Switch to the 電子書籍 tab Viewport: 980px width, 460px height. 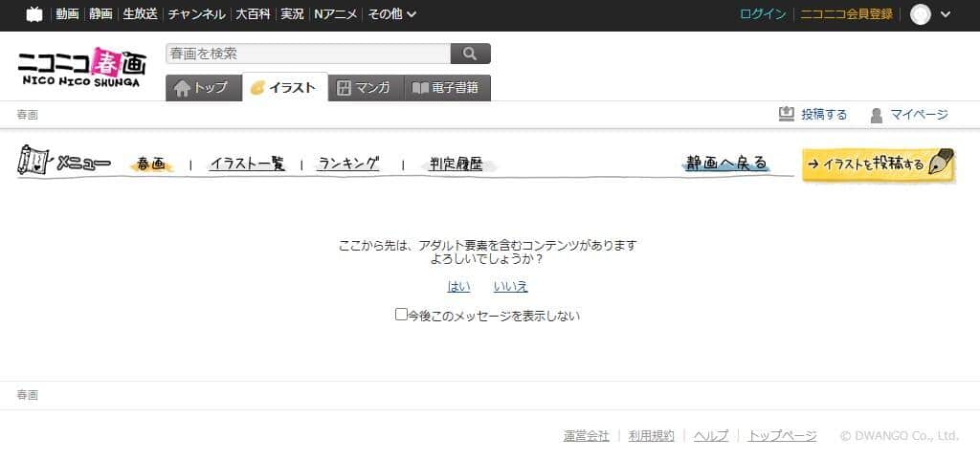tap(448, 88)
